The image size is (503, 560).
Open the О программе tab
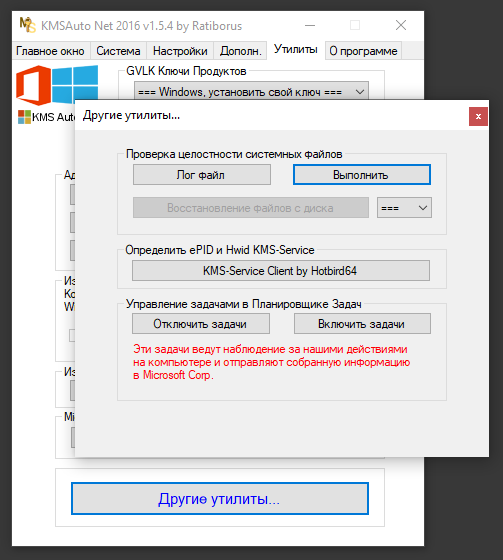tap(363, 51)
